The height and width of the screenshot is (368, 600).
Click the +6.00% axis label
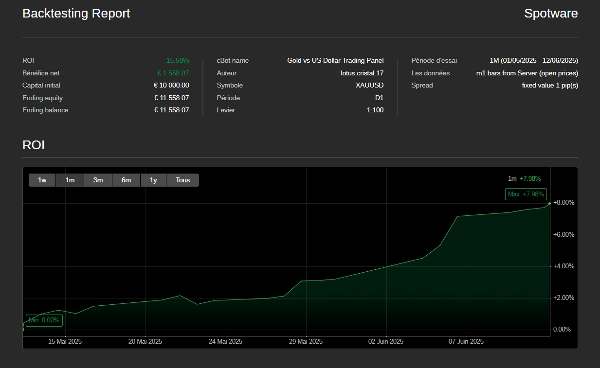click(x=564, y=234)
